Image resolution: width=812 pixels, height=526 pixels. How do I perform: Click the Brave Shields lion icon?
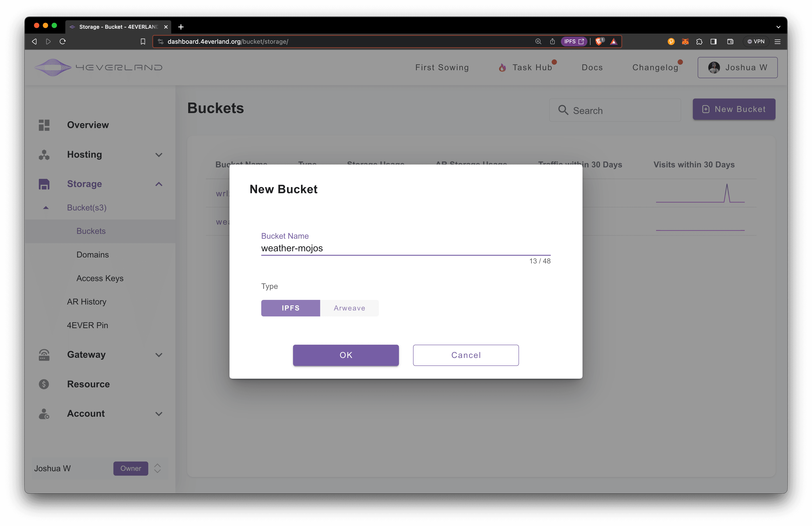(x=599, y=41)
